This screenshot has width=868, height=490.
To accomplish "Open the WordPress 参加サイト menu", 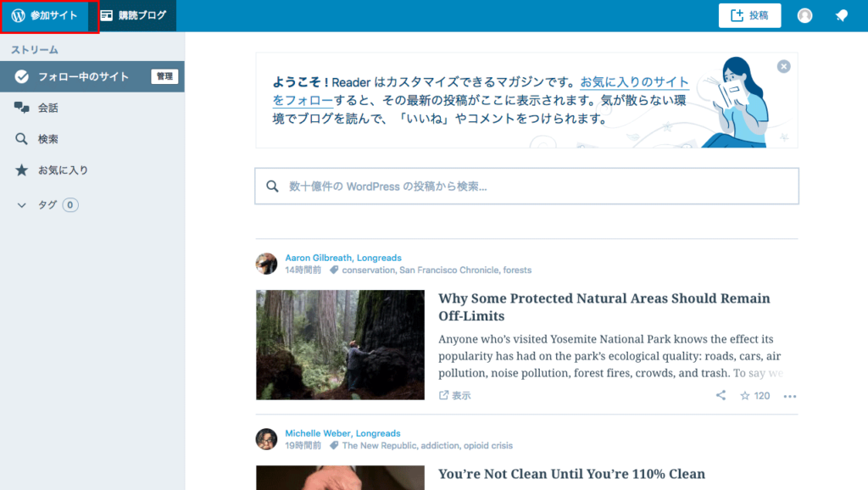I will tap(45, 15).
